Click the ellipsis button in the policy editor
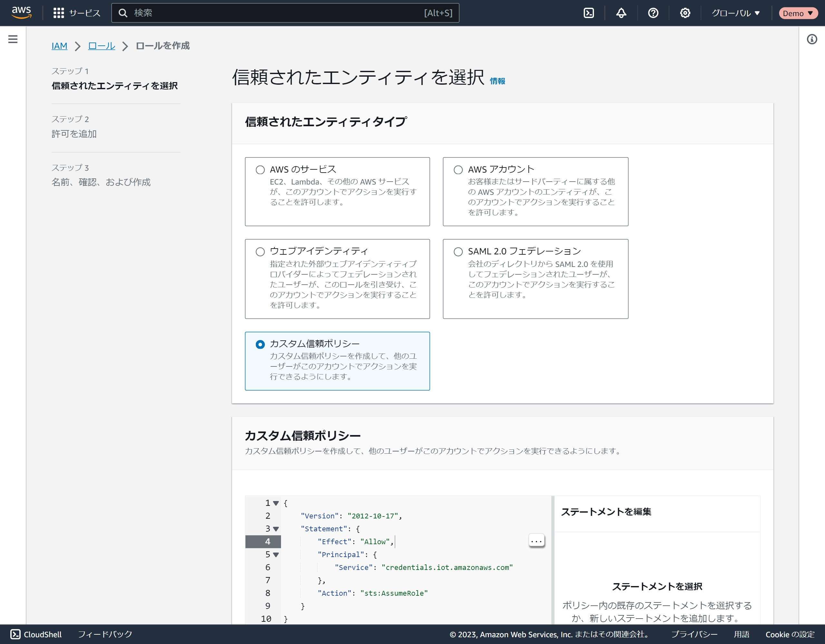825x644 pixels. point(536,541)
